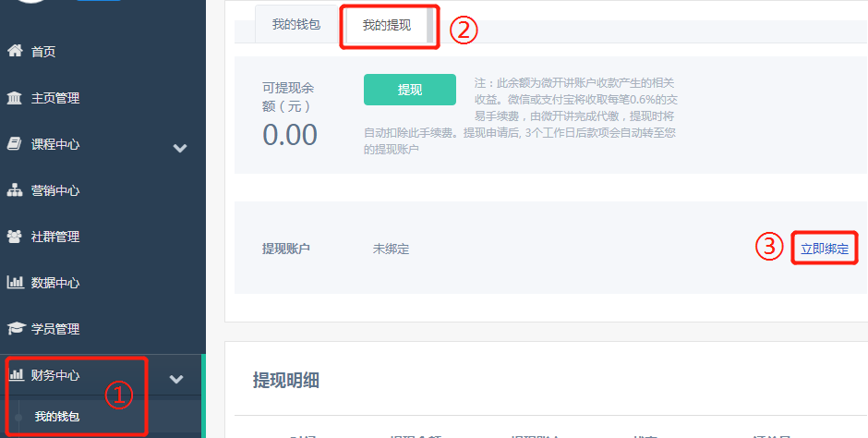Switch to the 我的钱包 tab
Image resolution: width=868 pixels, height=438 pixels.
[296, 24]
